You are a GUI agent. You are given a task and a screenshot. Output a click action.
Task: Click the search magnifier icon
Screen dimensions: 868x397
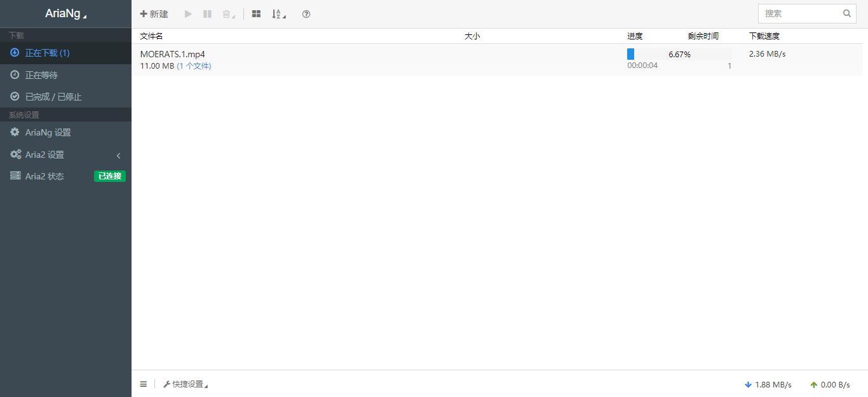[846, 13]
